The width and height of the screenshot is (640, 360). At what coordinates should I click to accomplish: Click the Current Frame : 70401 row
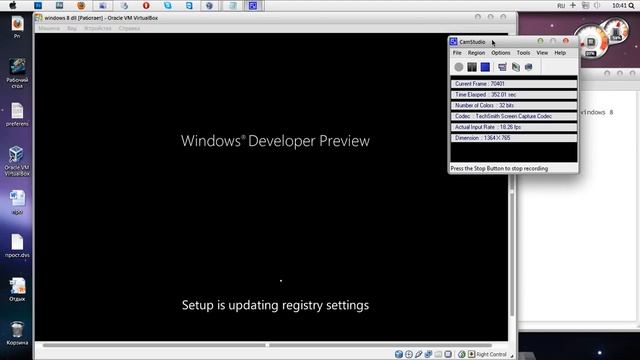point(514,84)
